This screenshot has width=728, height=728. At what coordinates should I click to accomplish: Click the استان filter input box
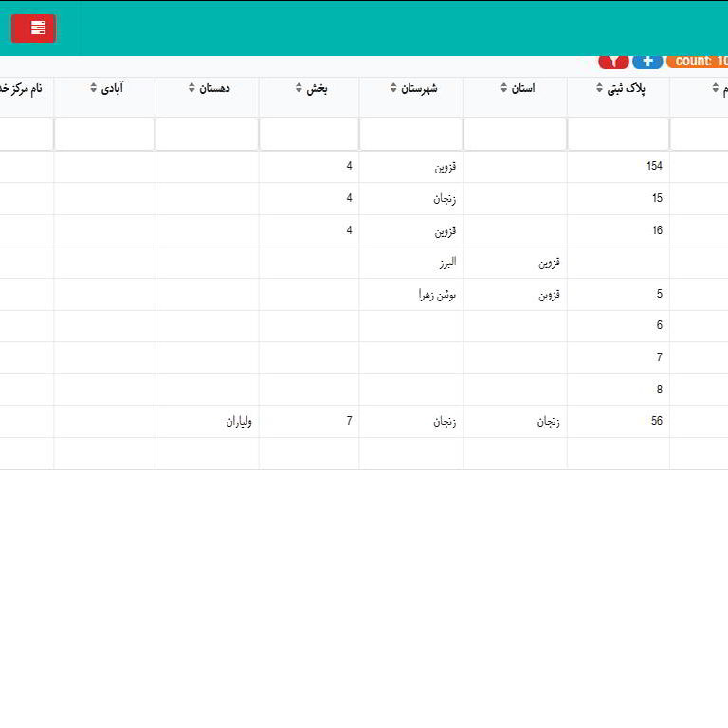(x=515, y=135)
